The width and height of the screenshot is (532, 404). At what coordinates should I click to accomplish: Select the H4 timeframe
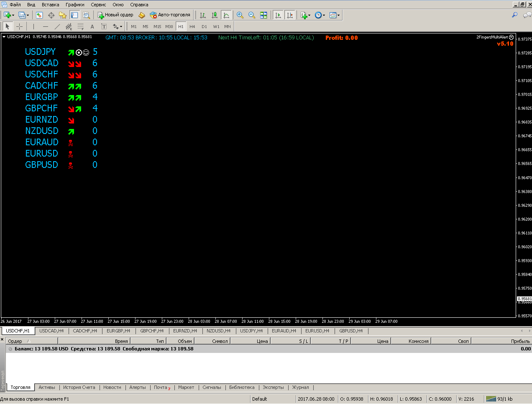click(192, 26)
